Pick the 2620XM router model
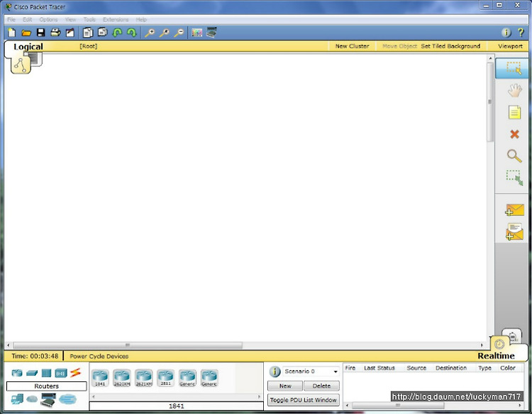 [x=122, y=378]
